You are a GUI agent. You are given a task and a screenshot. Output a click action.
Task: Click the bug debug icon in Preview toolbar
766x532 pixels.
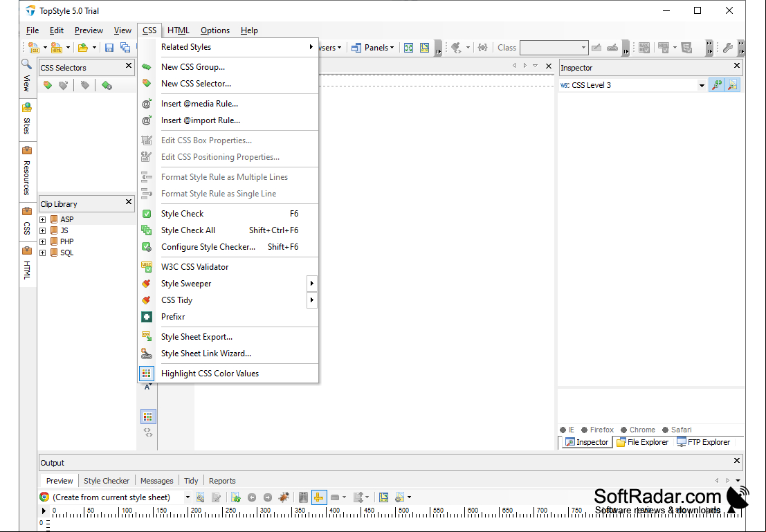coord(283,497)
